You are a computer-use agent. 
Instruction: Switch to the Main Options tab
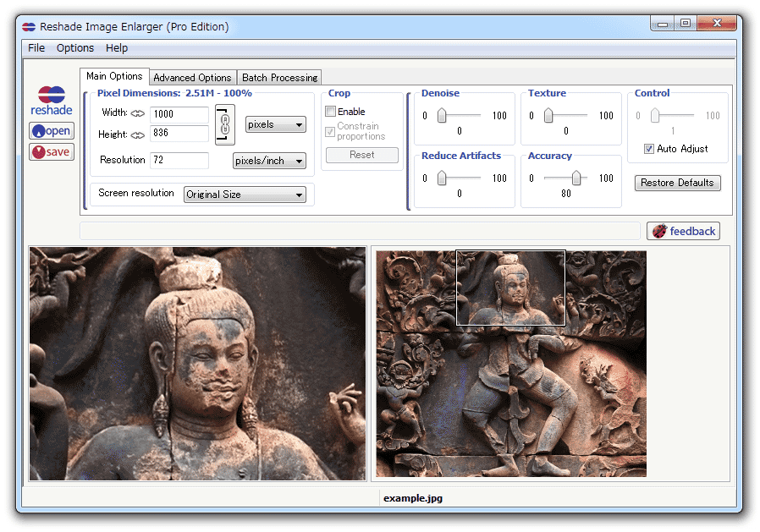[114, 76]
